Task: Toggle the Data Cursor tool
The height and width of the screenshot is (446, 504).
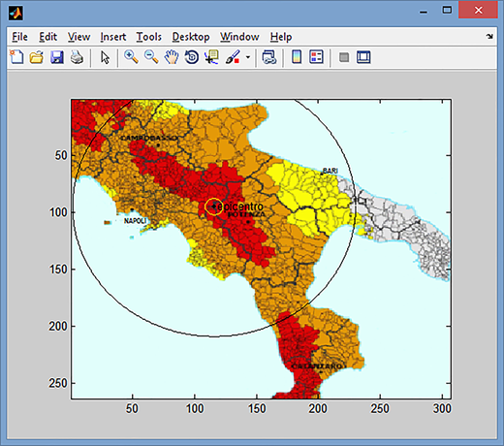Action: [x=211, y=57]
